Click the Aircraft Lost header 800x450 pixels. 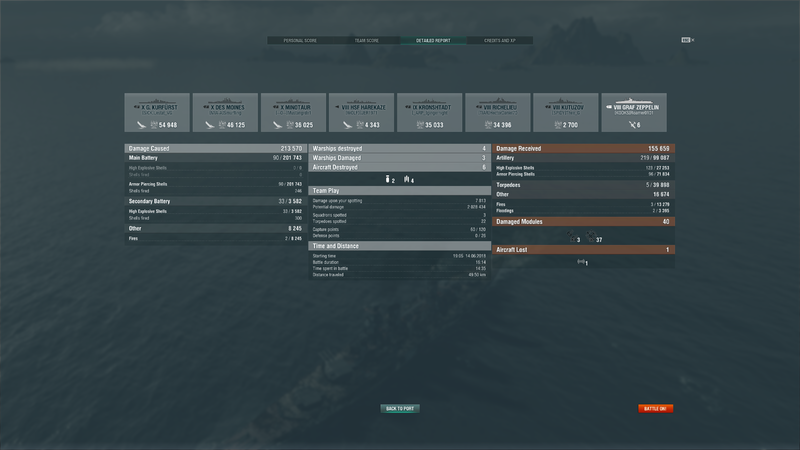(x=583, y=249)
